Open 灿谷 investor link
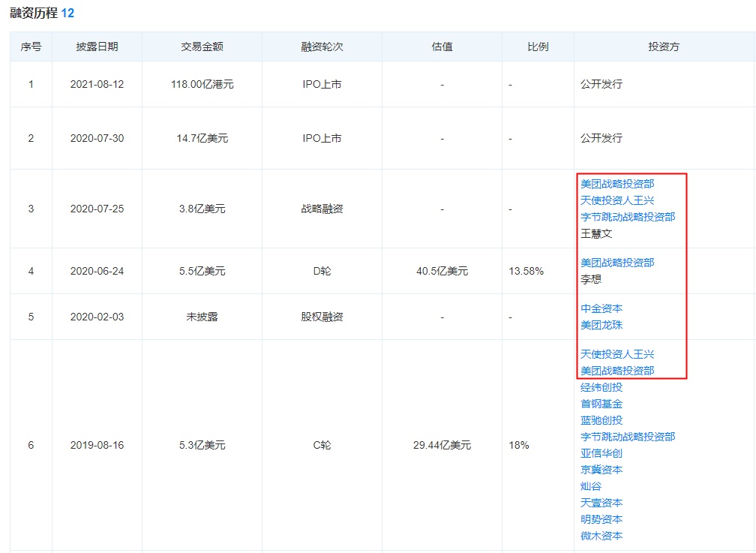 click(591, 486)
